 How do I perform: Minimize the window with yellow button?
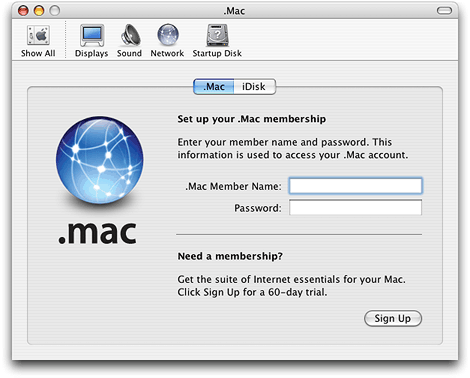[x=39, y=11]
